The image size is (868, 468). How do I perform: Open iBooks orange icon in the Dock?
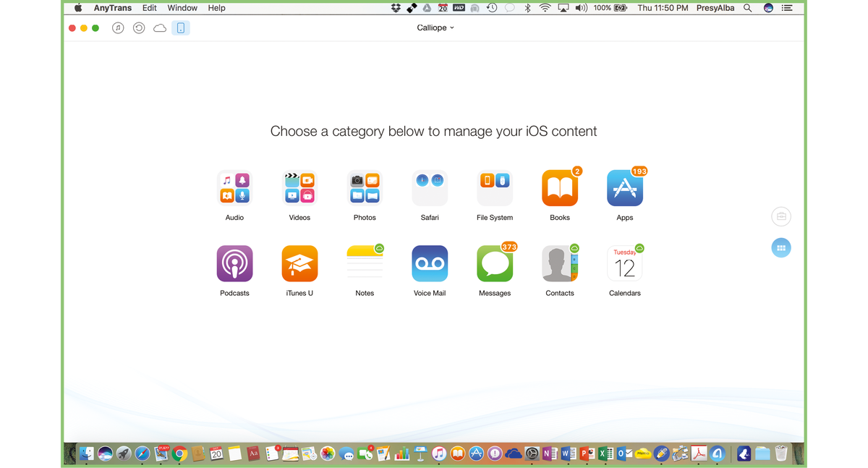457,454
